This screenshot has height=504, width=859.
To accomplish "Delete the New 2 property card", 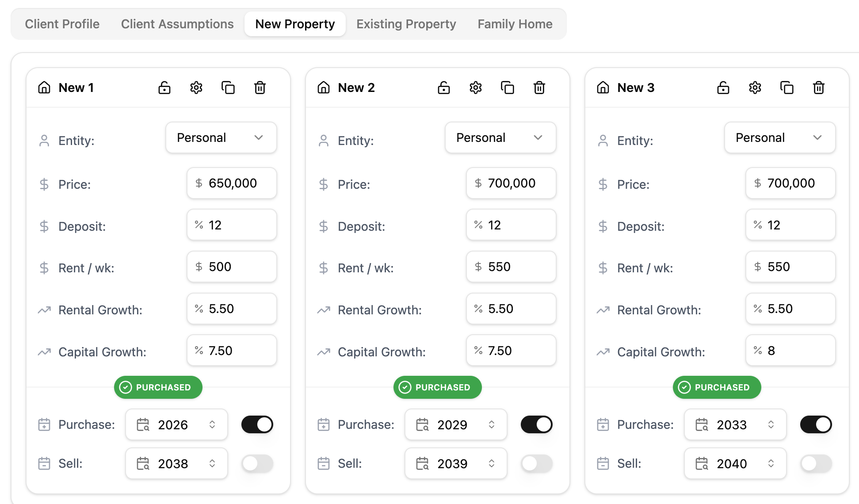I will pos(539,88).
